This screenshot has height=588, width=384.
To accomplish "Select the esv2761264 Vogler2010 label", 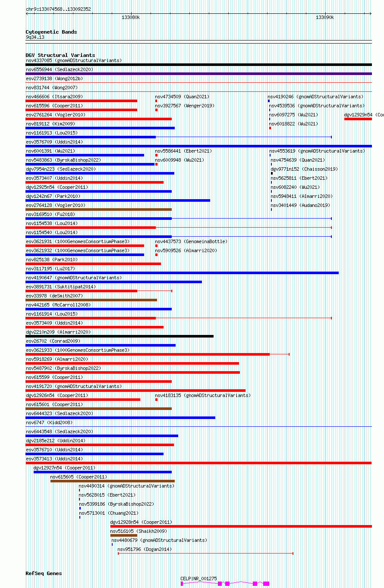I will [x=56, y=115].
